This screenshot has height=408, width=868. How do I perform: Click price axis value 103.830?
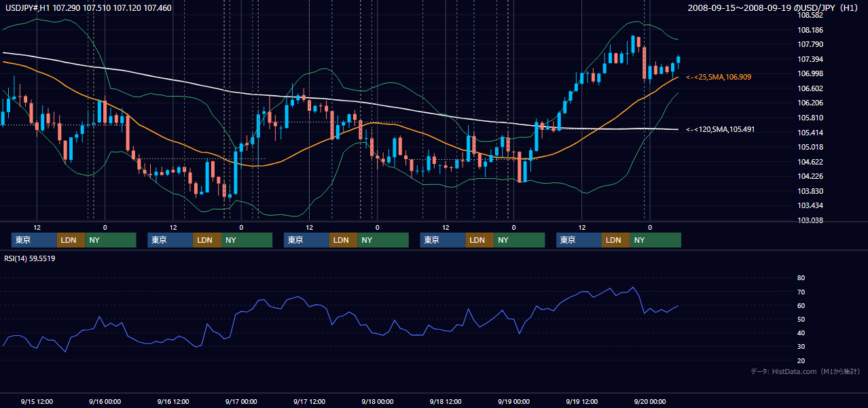810,191
